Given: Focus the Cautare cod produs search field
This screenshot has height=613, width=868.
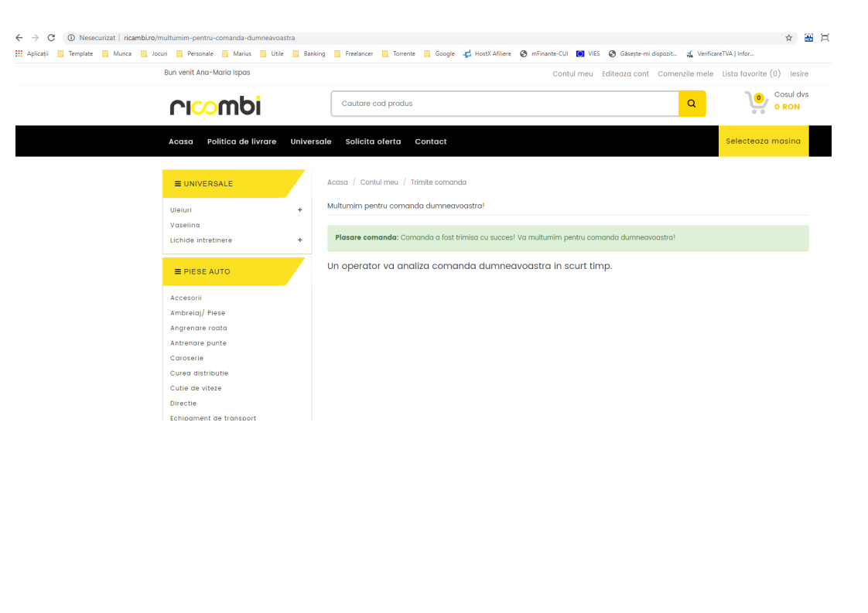Looking at the screenshot, I should coord(505,104).
